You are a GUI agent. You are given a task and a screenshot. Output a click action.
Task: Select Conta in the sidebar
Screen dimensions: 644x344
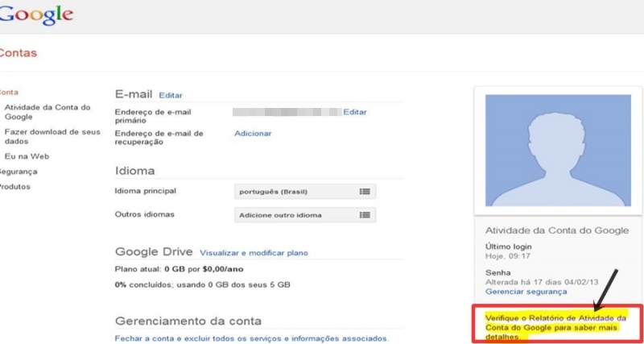pyautogui.click(x=9, y=93)
